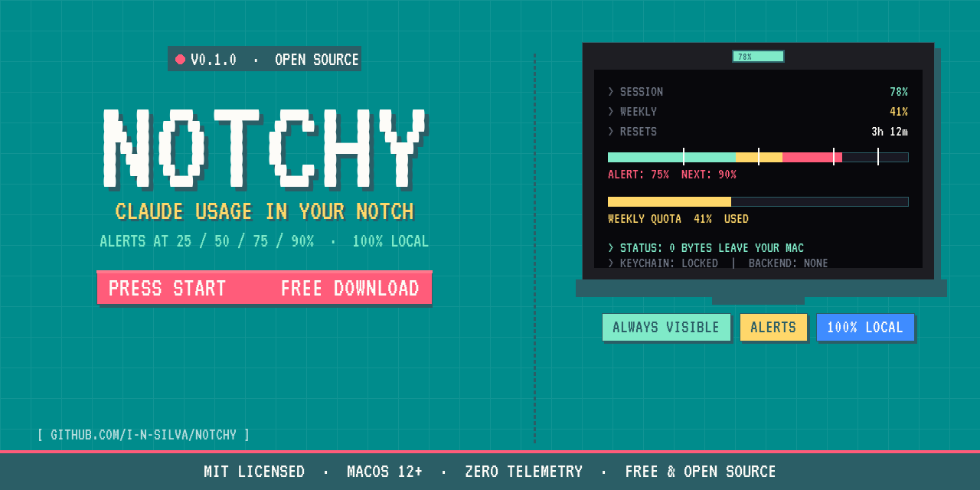Click MIT Licensed in footer
The height and width of the screenshot is (490, 980).
pos(254,472)
